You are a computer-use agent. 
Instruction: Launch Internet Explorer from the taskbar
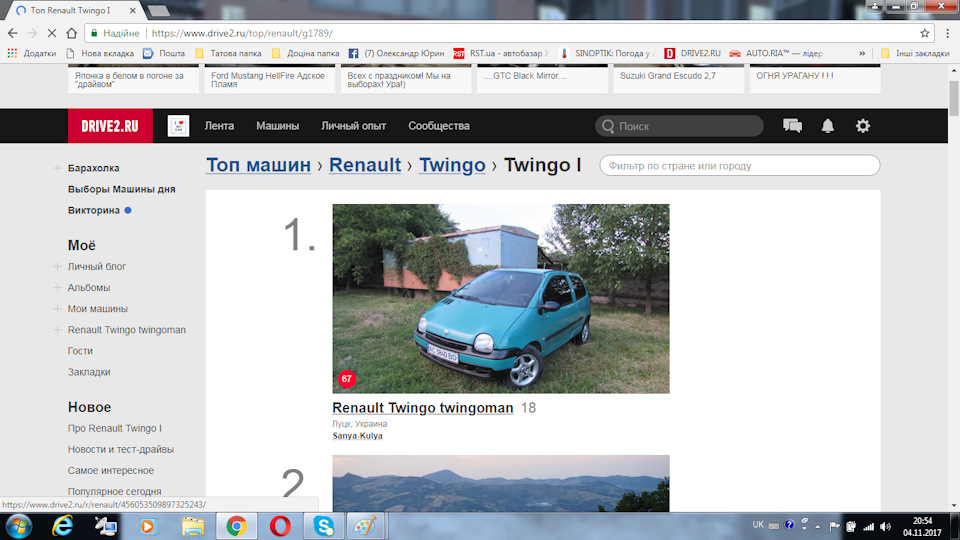coord(62,527)
